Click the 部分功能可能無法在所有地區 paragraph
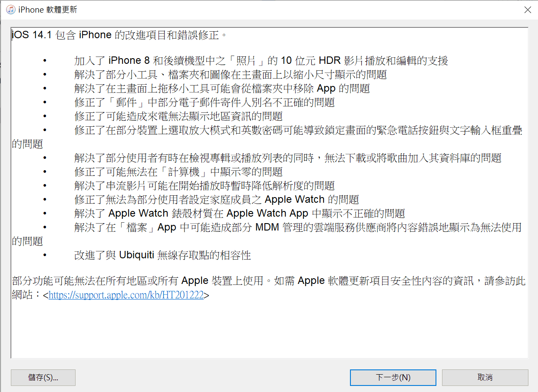This screenshot has width=538, height=392. pos(269,288)
